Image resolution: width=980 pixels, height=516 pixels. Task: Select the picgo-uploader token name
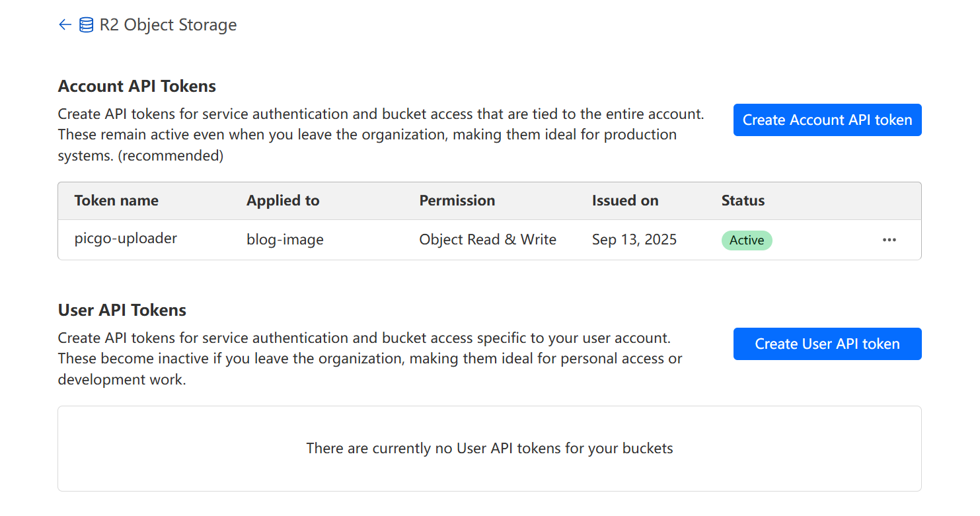tap(126, 239)
